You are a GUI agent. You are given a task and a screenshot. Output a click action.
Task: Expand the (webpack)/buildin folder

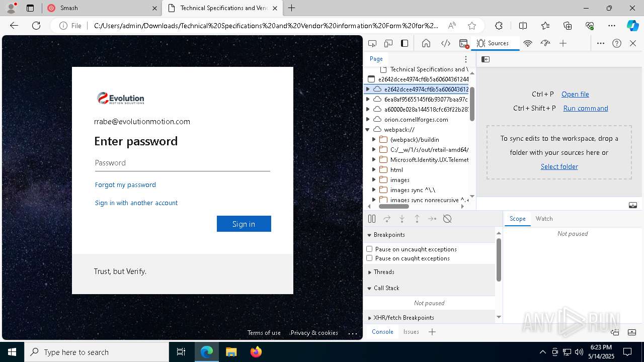click(374, 139)
